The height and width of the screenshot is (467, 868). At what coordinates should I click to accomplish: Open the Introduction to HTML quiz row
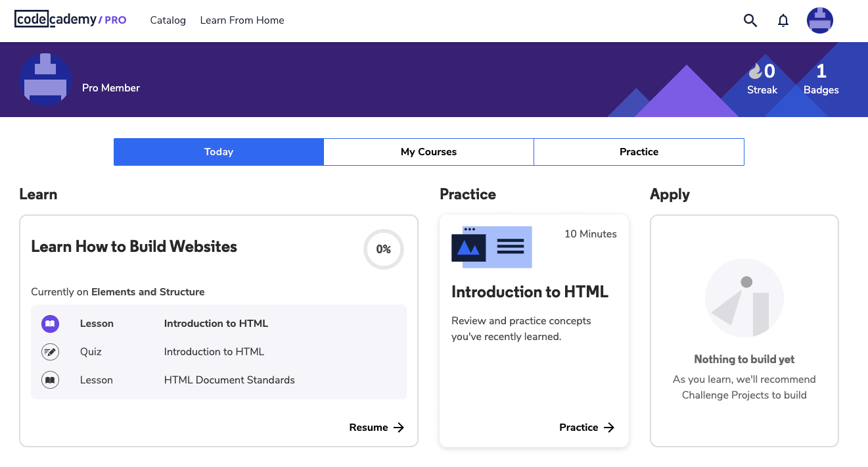point(219,352)
